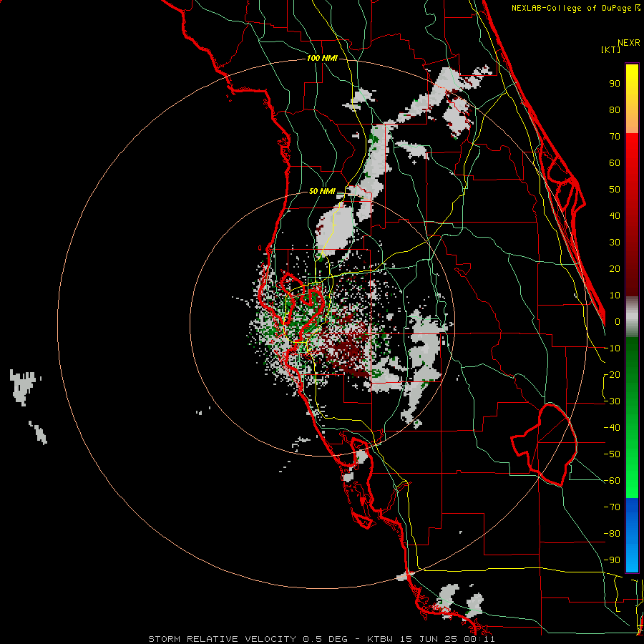Viewport: 644px width, 644px height.
Task: Select the positive 50 value on the scale
Action: (x=615, y=190)
